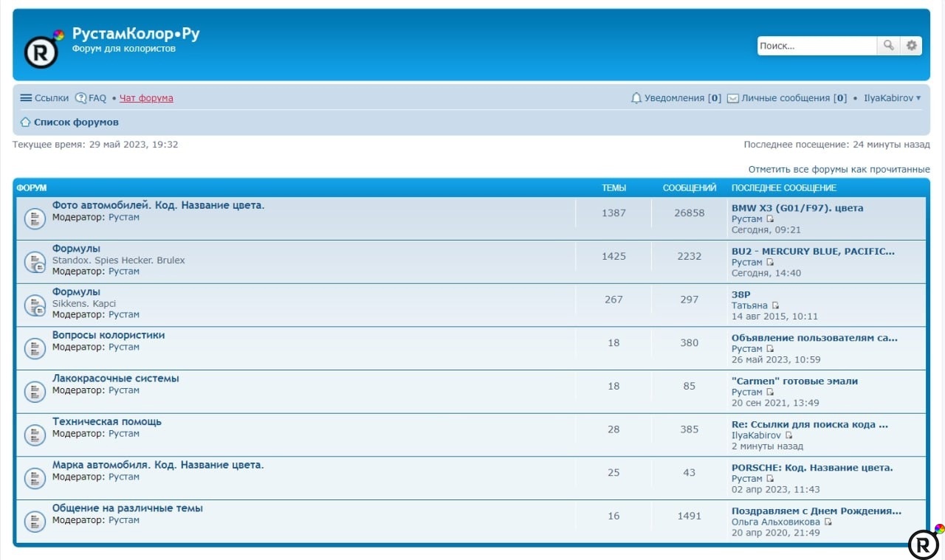Screen dimensions: 945x560
Task: Open Техническая помощь forum
Action: click(106, 422)
